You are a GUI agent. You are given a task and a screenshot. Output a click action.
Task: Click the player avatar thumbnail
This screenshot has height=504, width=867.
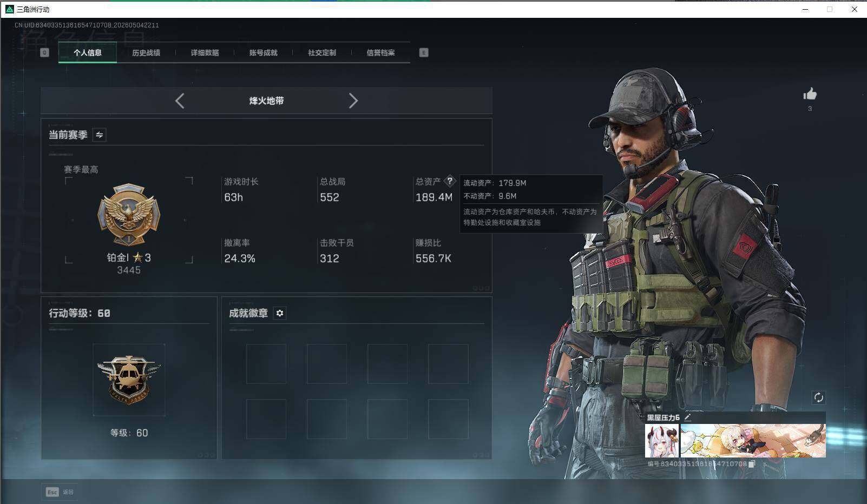coord(661,441)
